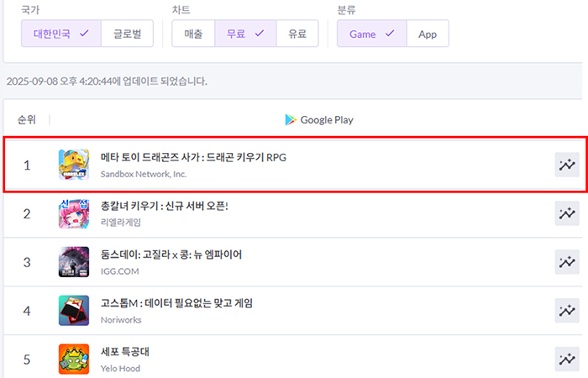Screen dimensions: 588x378
Task: View trend chart for 세포 특공대
Action: click(x=567, y=360)
